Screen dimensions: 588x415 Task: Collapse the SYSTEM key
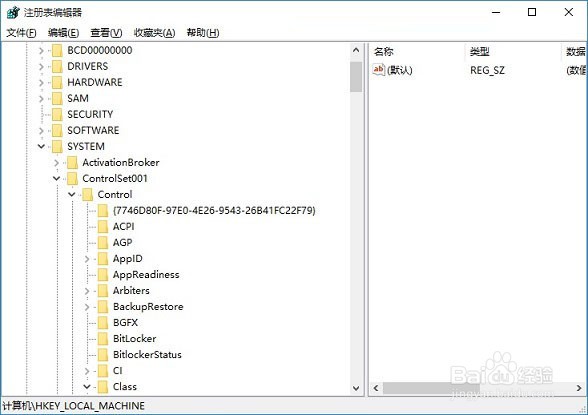(x=41, y=146)
